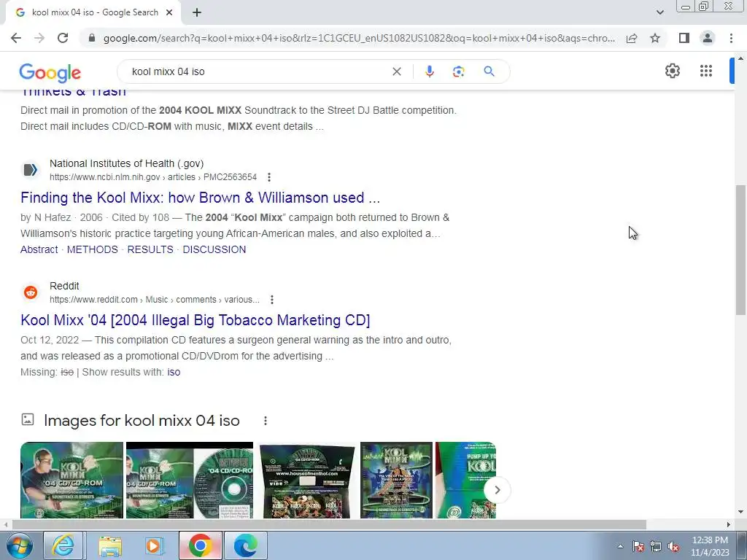Jump to the RESULTS section link
This screenshot has width=747, height=560.
[x=150, y=249]
